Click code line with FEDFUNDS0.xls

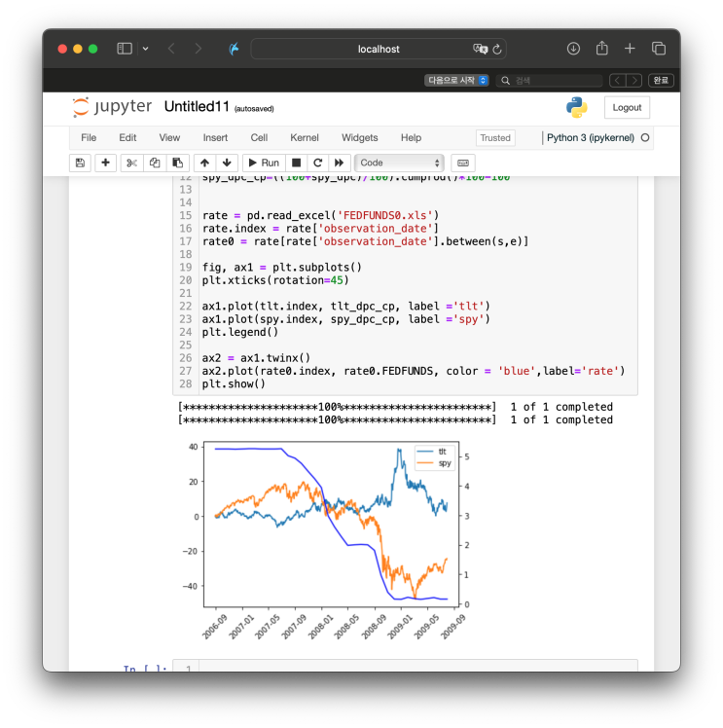[x=320, y=215]
